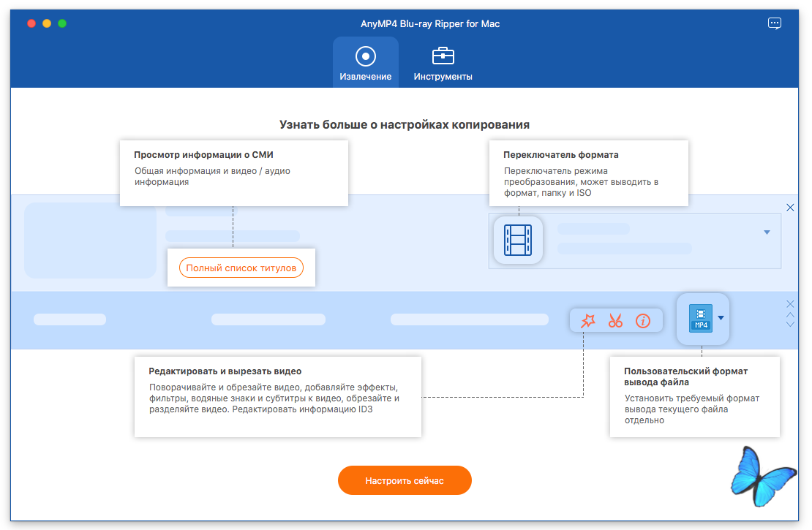Open the feedback chat bubble icon
The height and width of the screenshot is (530, 812).
(774, 23)
